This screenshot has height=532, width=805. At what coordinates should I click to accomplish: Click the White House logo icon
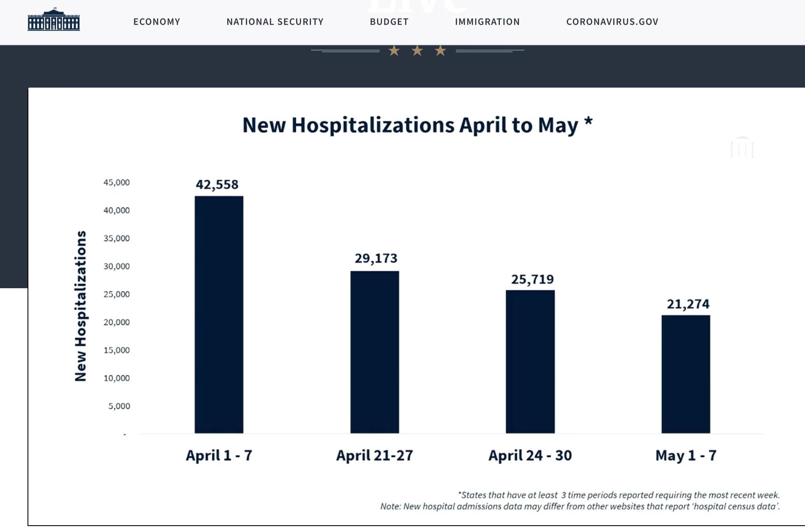[x=54, y=19]
